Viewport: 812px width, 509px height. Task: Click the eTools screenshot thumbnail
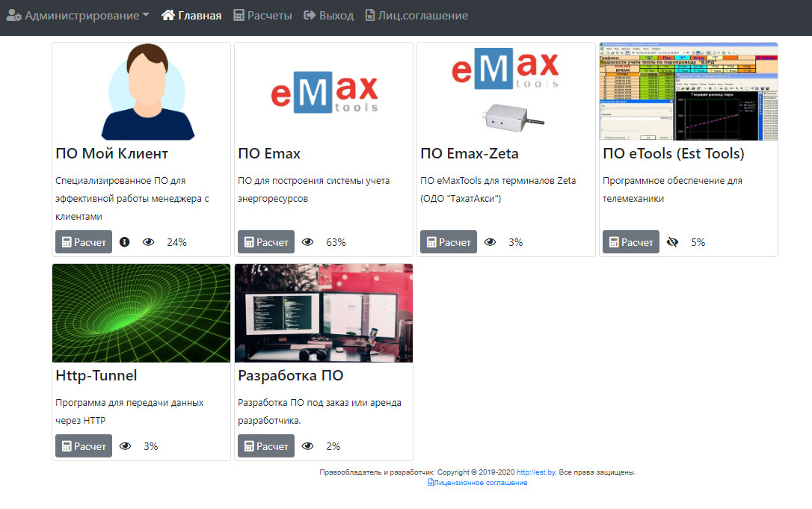pyautogui.click(x=688, y=92)
